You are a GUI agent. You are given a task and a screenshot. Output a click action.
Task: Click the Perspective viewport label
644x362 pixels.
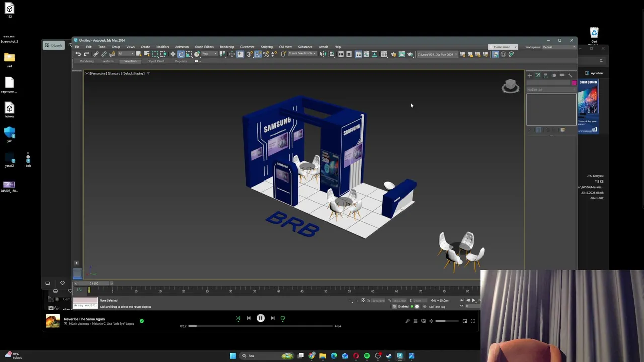98,74
